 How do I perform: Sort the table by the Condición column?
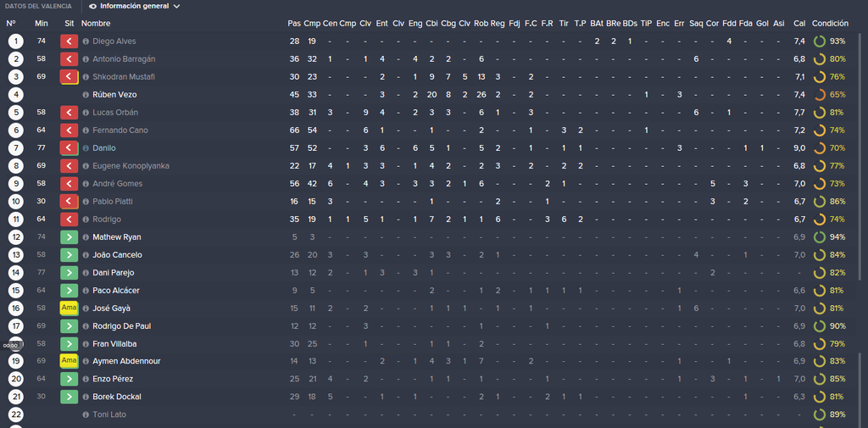[830, 23]
